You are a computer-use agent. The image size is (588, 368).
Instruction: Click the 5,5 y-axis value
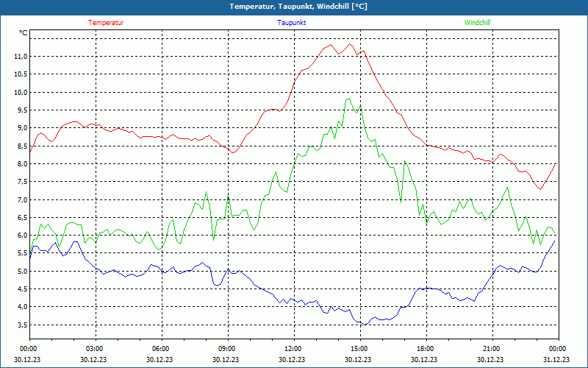coord(22,253)
